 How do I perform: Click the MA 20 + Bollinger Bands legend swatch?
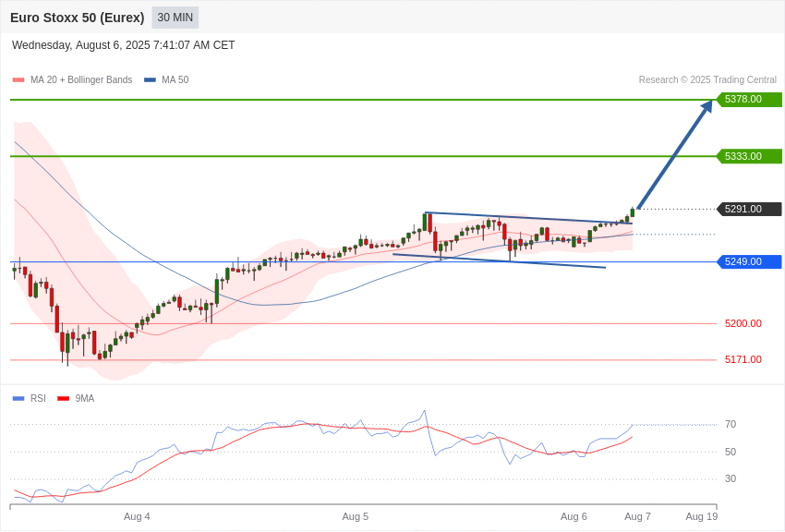coord(18,80)
